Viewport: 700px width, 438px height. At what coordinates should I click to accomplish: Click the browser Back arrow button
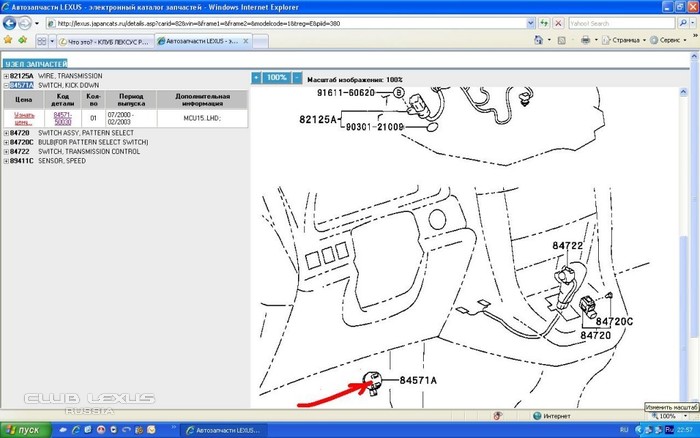pos(11,23)
